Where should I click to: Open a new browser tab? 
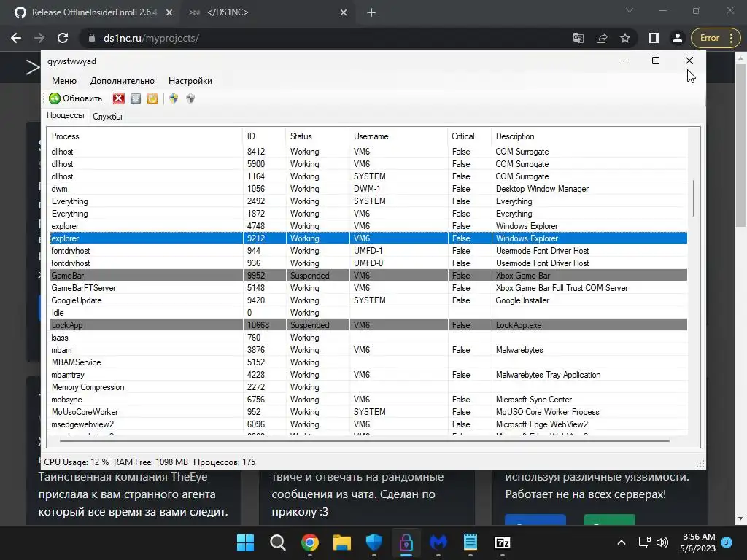click(x=371, y=12)
